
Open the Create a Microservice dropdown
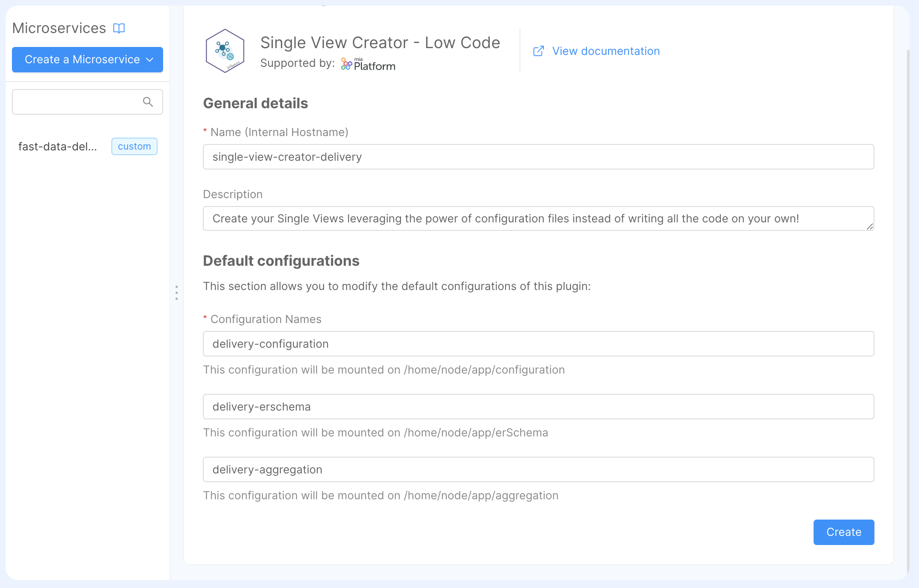(88, 59)
